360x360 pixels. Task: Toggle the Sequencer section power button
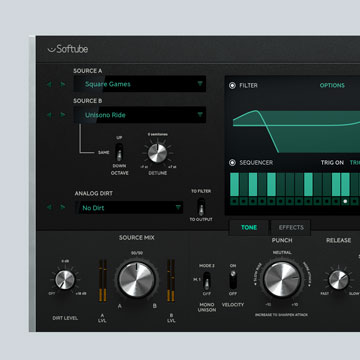click(x=232, y=163)
